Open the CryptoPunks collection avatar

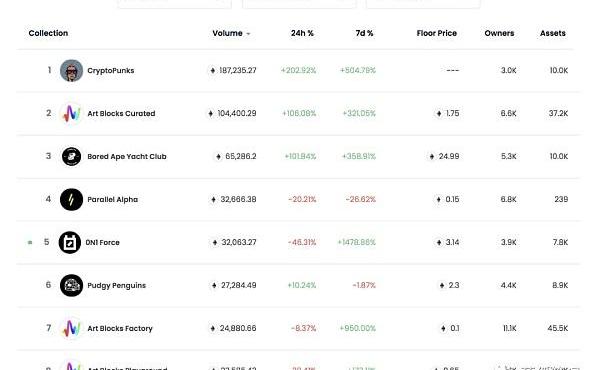[x=71, y=70]
